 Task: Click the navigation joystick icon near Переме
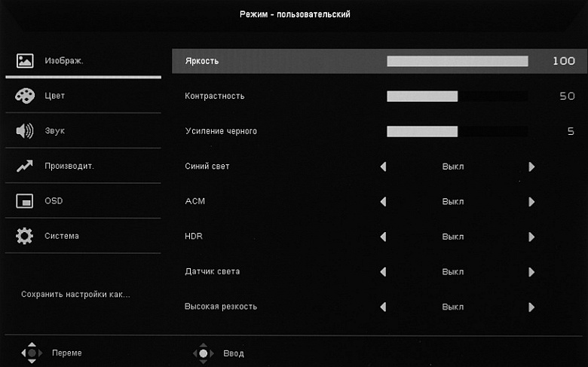click(31, 352)
